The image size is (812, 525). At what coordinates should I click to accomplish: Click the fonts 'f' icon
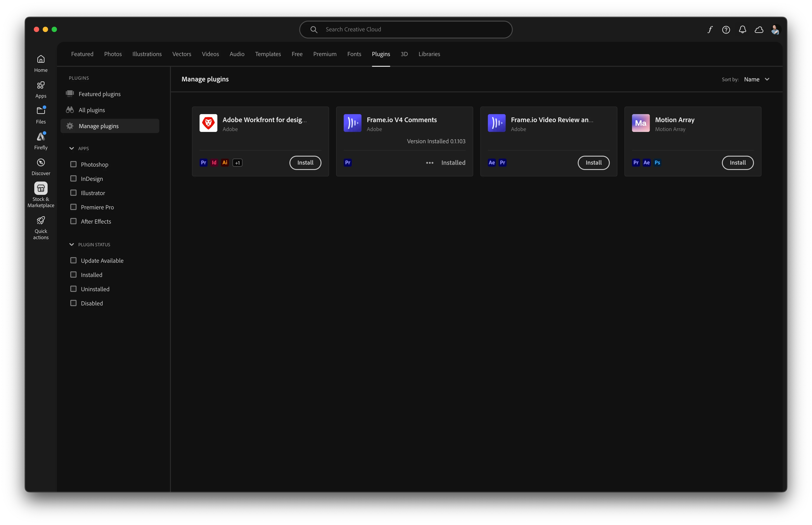pos(710,30)
